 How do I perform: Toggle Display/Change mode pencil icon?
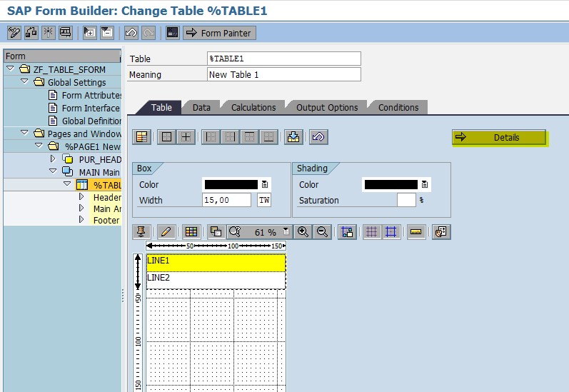click(x=14, y=33)
